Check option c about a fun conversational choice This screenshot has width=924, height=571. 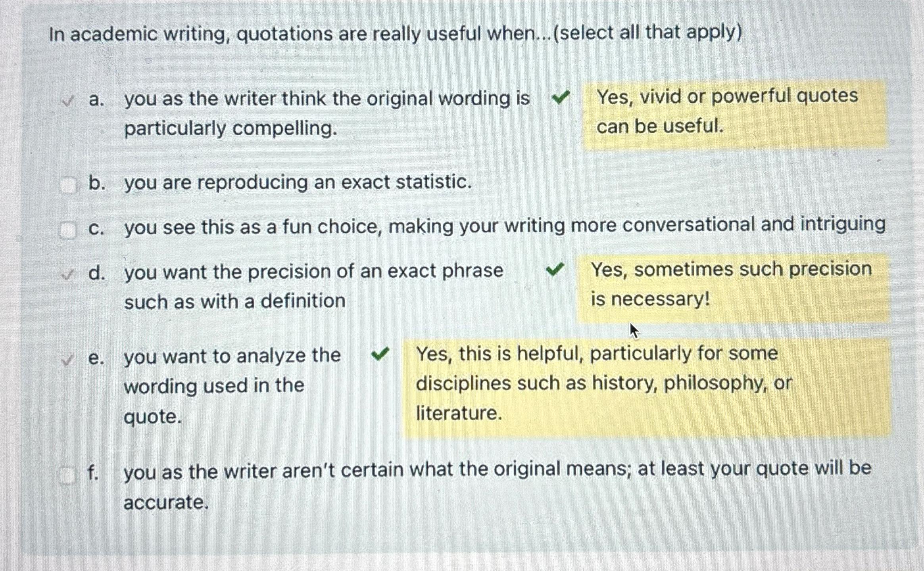point(67,229)
